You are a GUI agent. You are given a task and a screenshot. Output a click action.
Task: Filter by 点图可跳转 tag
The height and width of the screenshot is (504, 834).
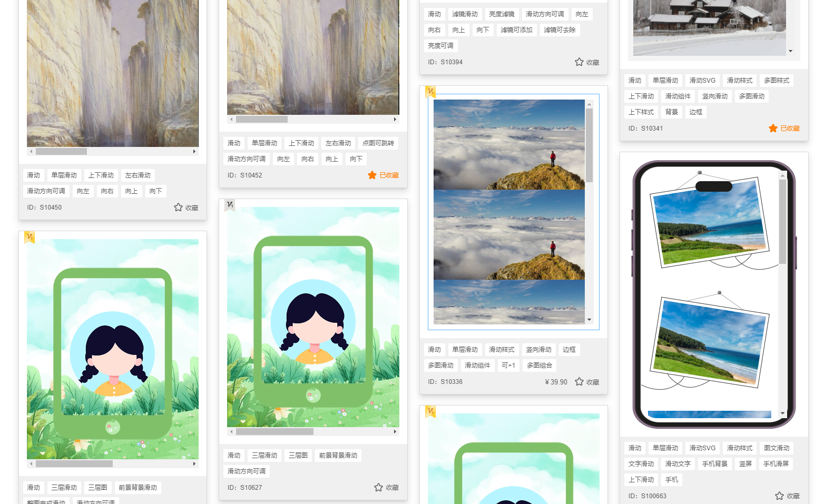click(x=378, y=143)
